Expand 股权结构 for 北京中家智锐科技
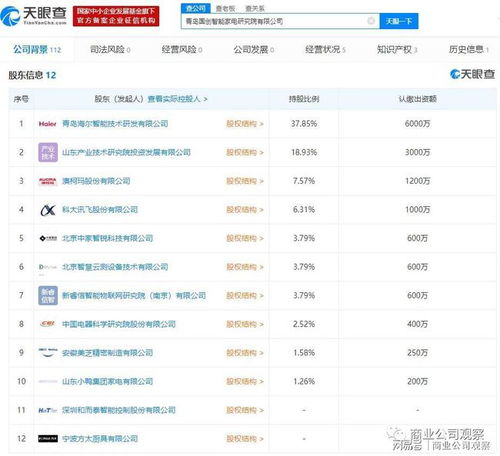The height and width of the screenshot is (456, 500). click(245, 238)
